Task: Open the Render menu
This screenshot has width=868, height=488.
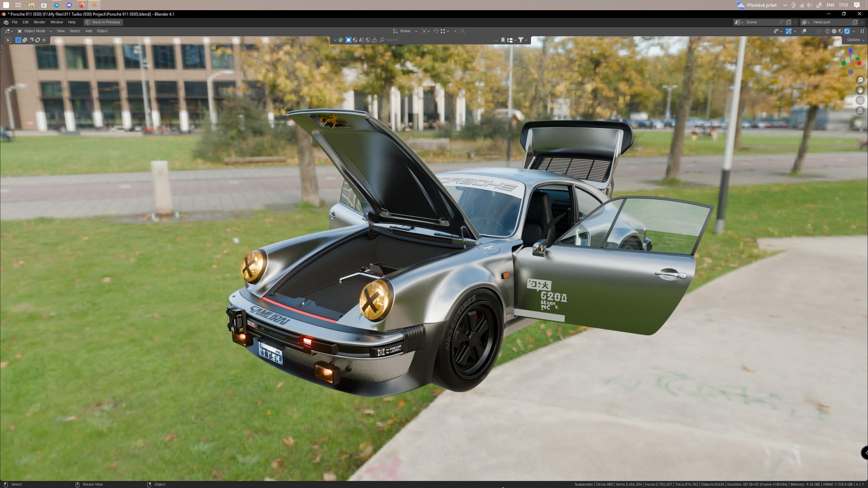Action: pyautogui.click(x=39, y=22)
